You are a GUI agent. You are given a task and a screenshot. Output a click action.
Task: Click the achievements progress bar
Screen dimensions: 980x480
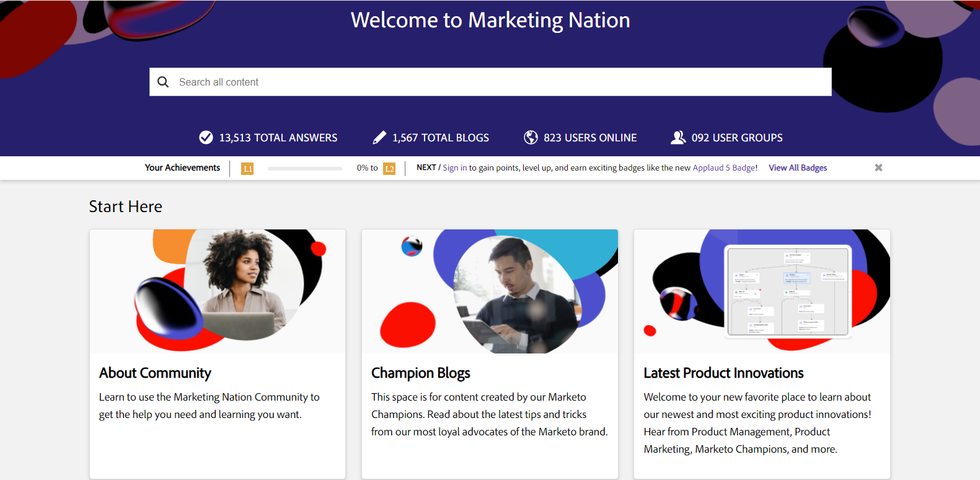(305, 169)
